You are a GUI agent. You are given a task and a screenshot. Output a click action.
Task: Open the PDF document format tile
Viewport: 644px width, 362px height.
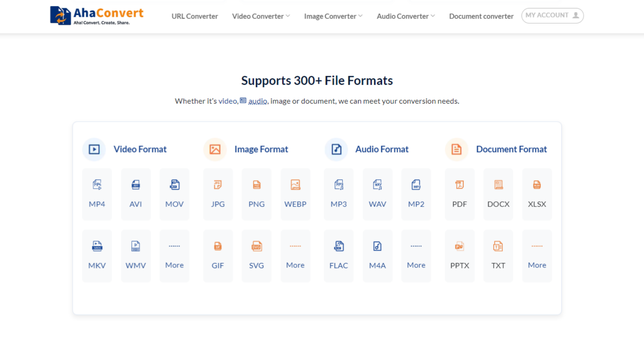[460, 194]
